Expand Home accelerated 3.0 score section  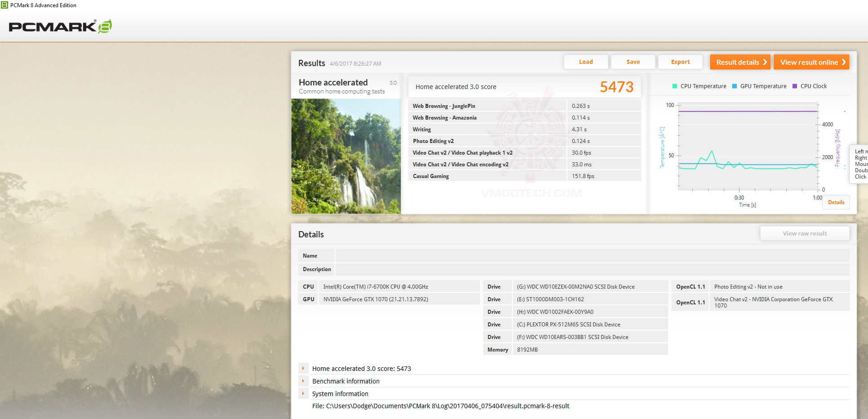pos(304,368)
